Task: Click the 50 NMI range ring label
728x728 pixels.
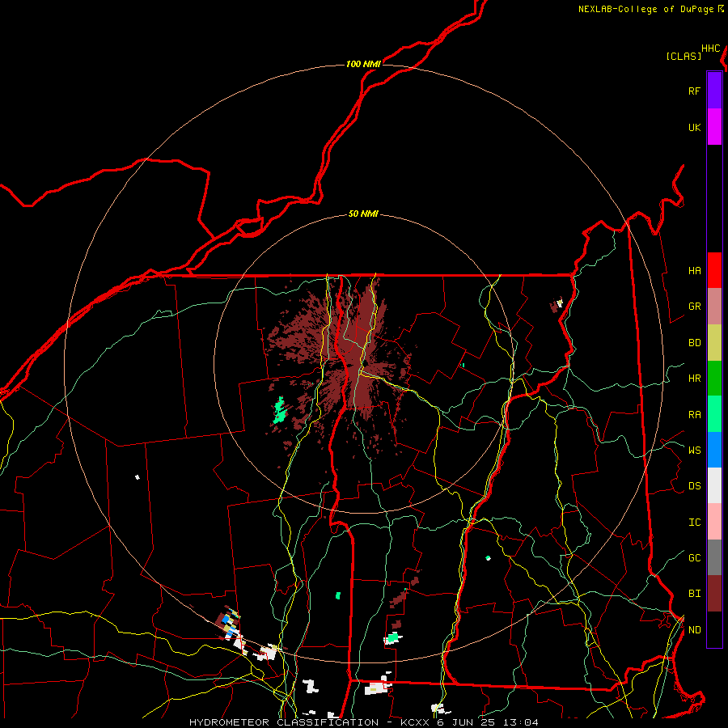Action: coord(363,214)
